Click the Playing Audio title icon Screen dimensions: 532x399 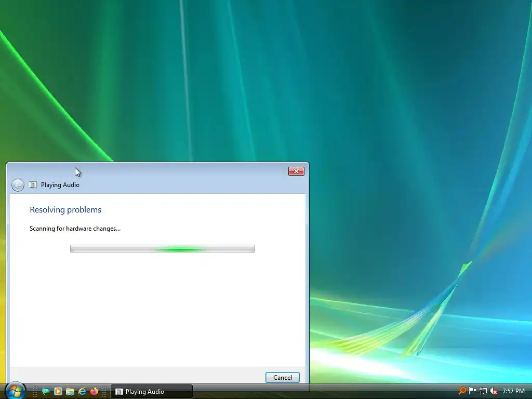point(33,185)
